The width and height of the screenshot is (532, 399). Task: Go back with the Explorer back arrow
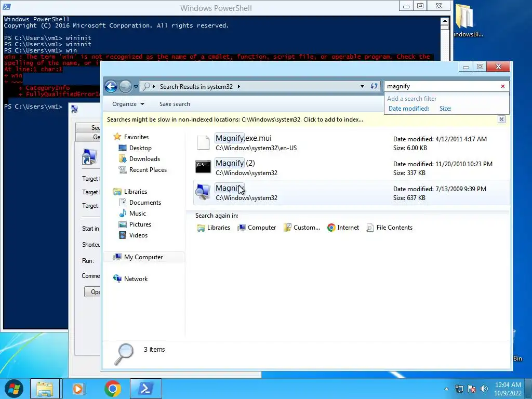(111, 87)
